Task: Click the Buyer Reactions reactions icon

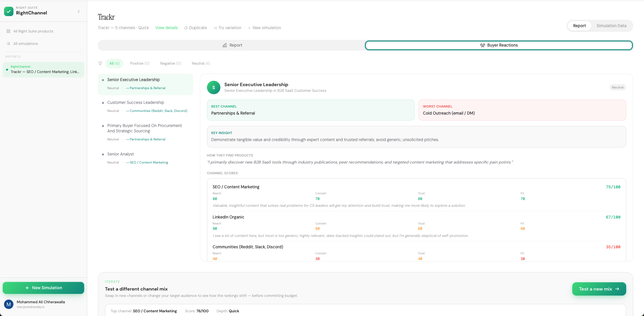Action: point(483,45)
